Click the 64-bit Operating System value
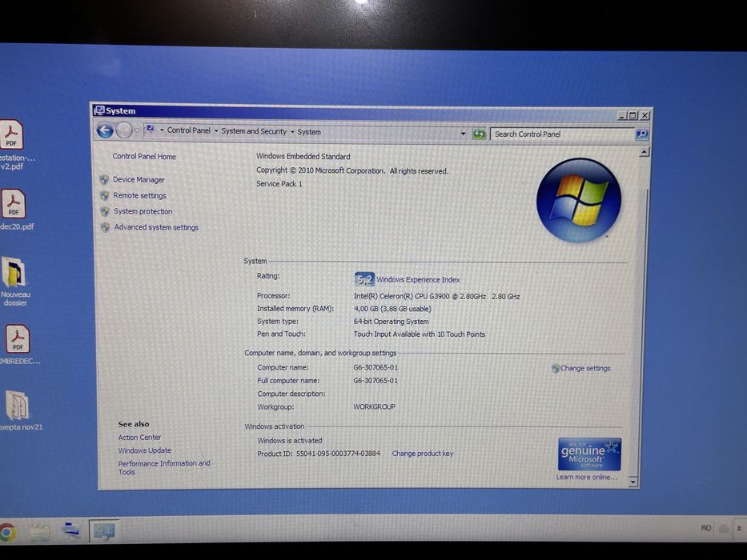Image resolution: width=747 pixels, height=560 pixels. (x=392, y=322)
